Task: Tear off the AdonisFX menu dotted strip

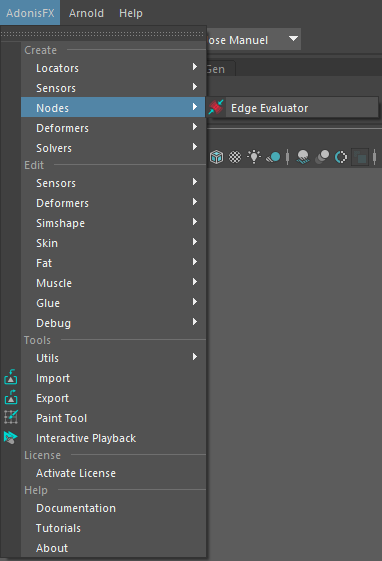Action: (x=103, y=34)
